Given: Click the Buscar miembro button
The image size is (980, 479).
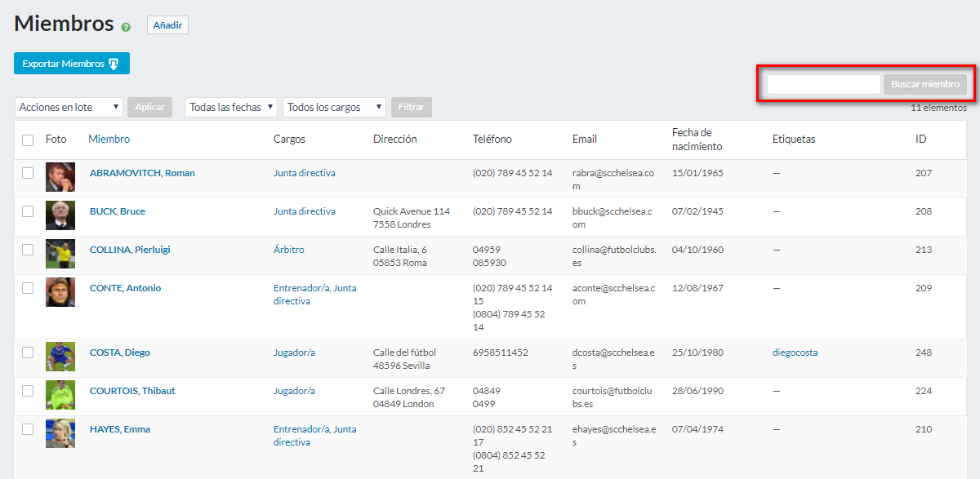Looking at the screenshot, I should tap(924, 84).
